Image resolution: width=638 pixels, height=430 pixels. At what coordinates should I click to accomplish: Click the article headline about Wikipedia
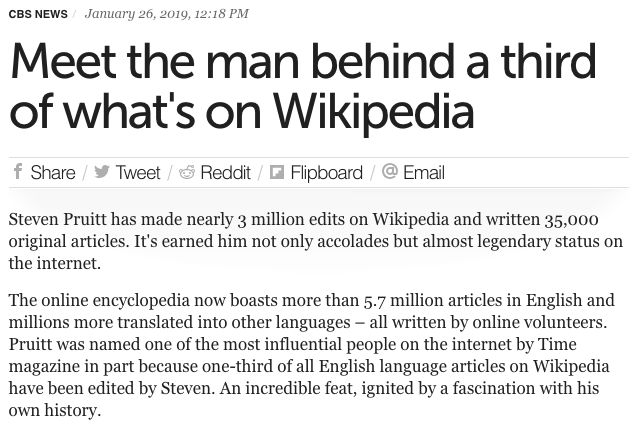(302, 87)
